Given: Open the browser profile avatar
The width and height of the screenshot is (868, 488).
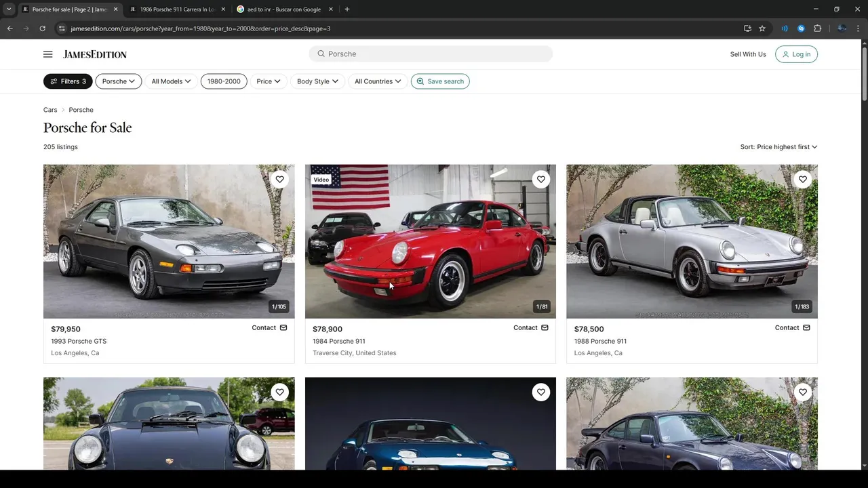Looking at the screenshot, I should tap(842, 28).
